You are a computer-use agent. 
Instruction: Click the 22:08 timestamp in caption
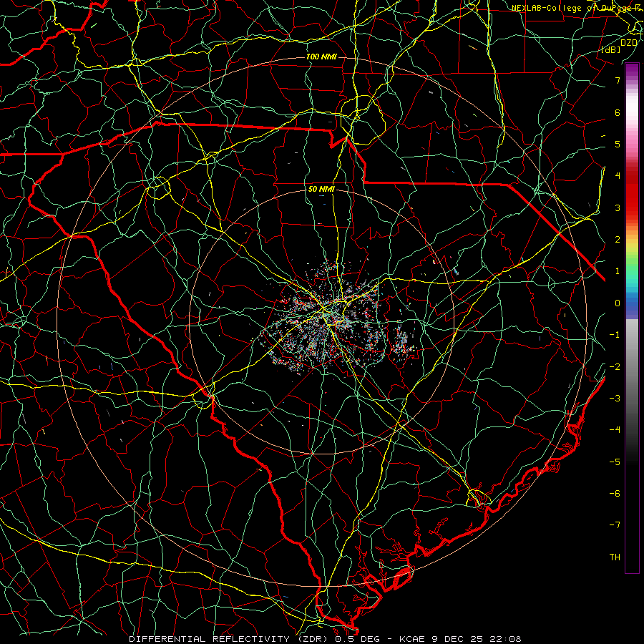pyautogui.click(x=507, y=639)
